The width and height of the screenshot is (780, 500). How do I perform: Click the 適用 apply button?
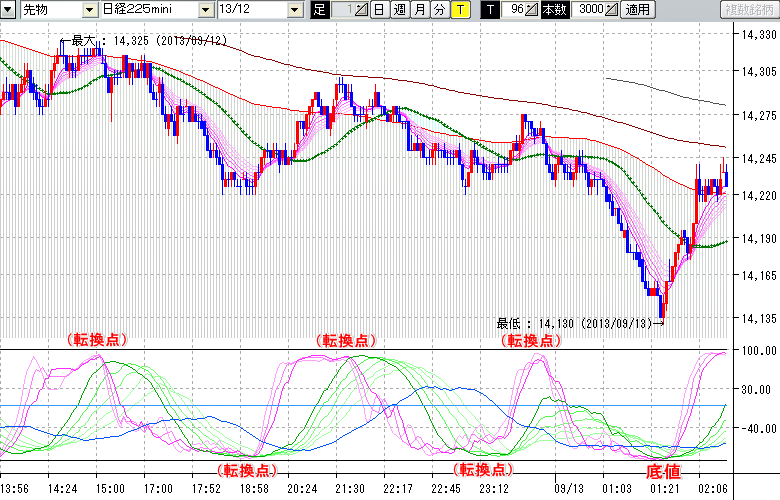click(x=636, y=10)
